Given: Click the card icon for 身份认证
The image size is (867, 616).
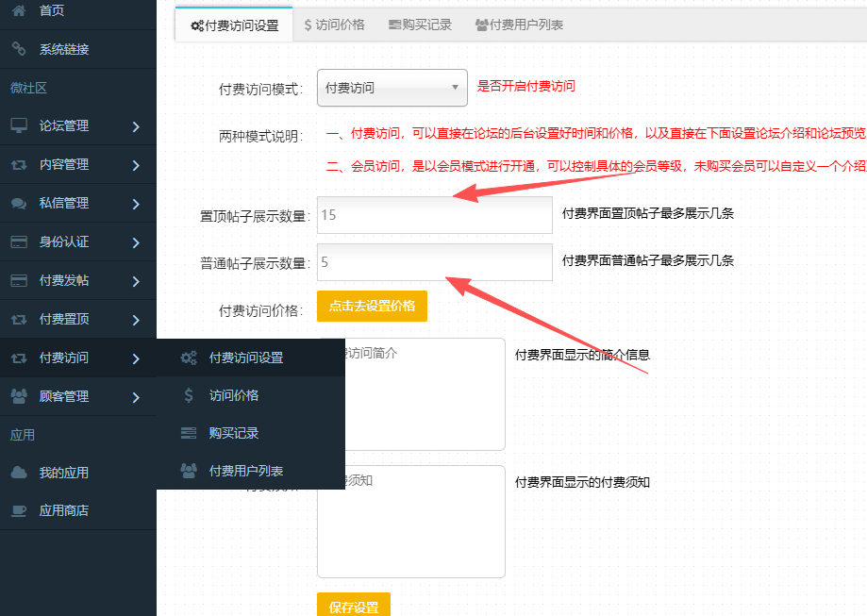Looking at the screenshot, I should 19,241.
